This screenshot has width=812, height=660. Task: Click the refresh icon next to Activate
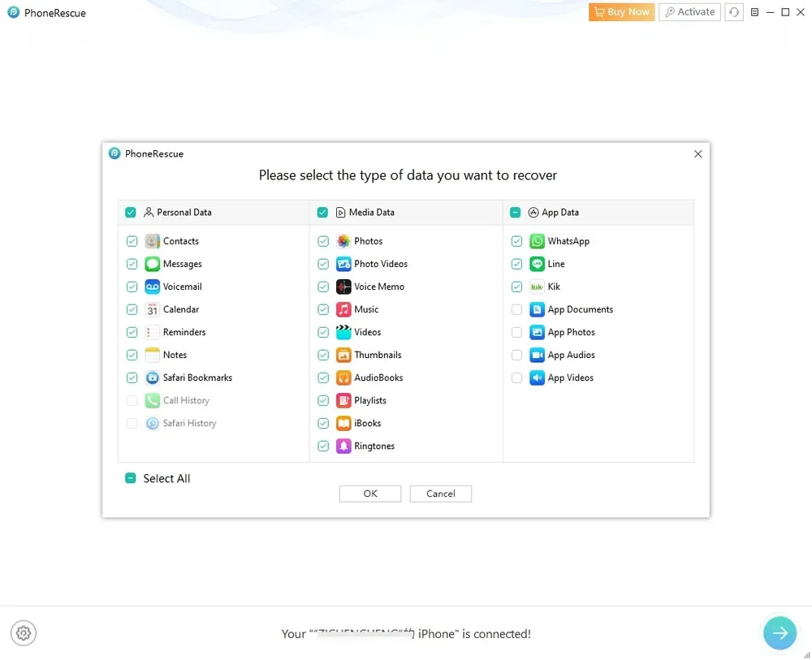734,12
